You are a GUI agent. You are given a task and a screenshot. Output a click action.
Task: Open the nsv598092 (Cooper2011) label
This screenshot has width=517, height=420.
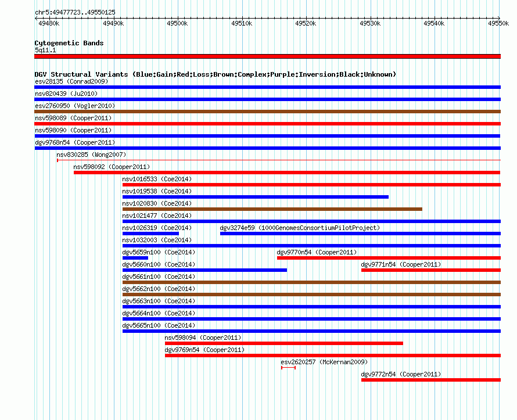pyautogui.click(x=112, y=167)
